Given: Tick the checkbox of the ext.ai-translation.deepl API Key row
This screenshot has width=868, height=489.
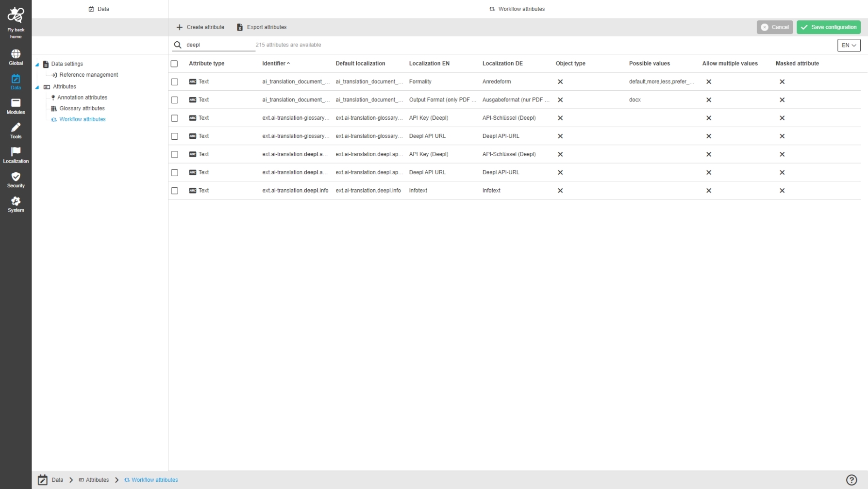Looking at the screenshot, I should (175, 154).
